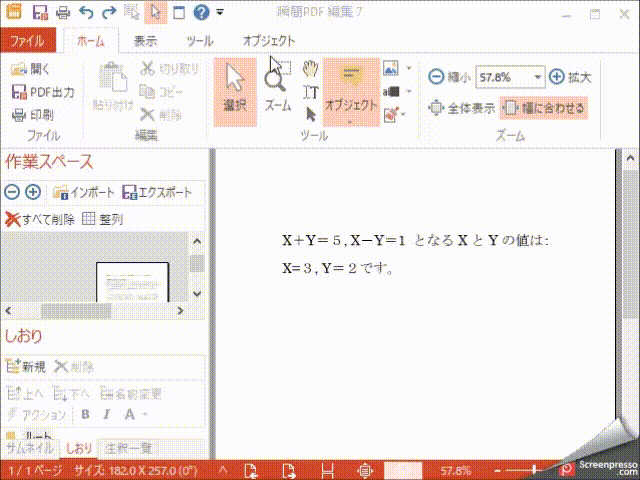Expand the arrow under オブジェクト button
Viewport: 640px width, 480px height.
350,122
